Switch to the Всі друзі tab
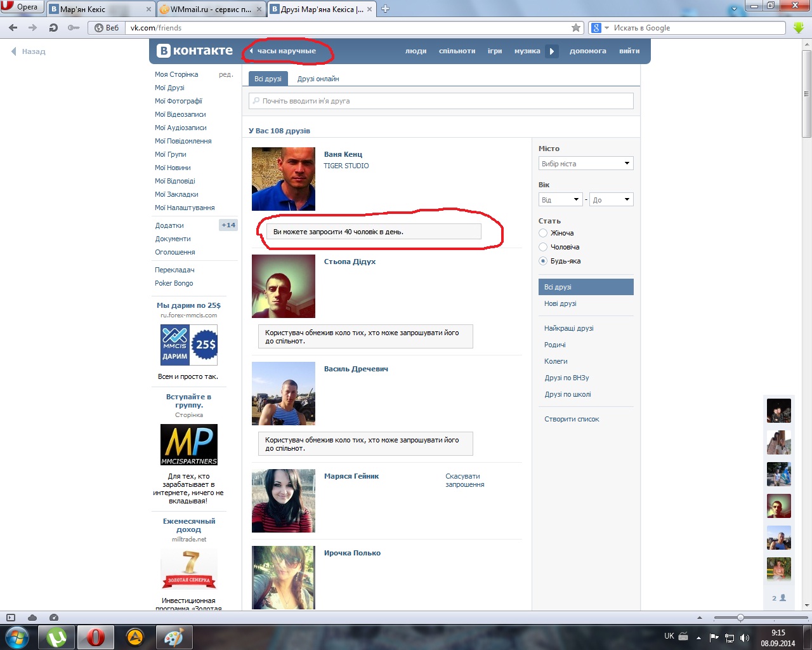 point(268,79)
